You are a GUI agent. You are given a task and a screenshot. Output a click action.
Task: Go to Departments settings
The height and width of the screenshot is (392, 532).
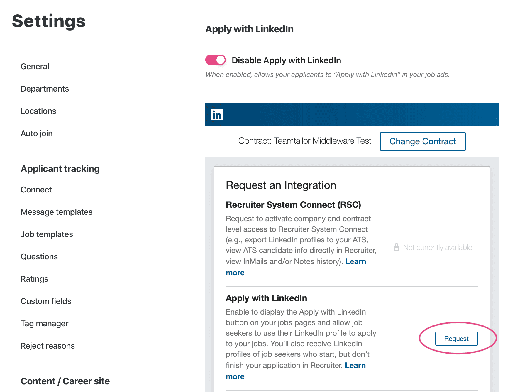click(45, 89)
